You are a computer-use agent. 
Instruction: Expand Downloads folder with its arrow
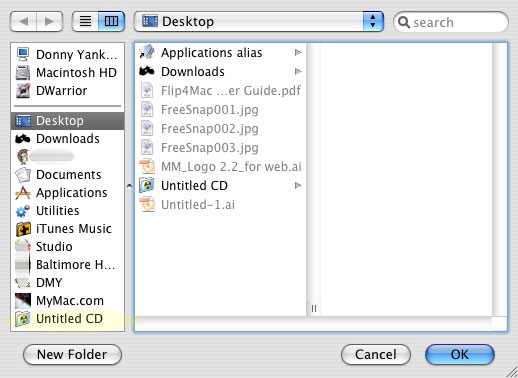298,71
